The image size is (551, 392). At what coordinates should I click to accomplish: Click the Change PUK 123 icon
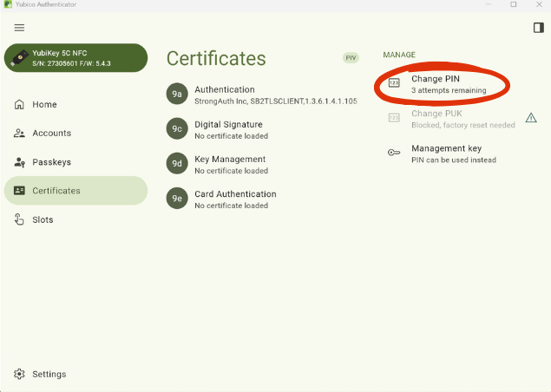[x=394, y=118]
